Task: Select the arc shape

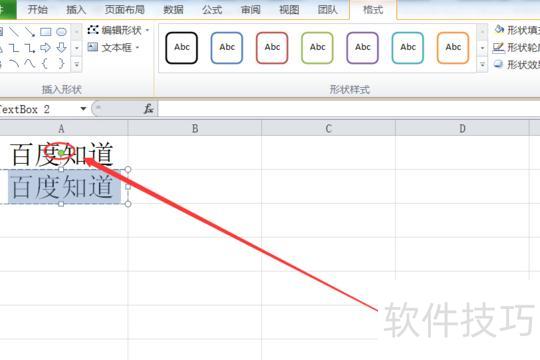Action: (x=14, y=63)
